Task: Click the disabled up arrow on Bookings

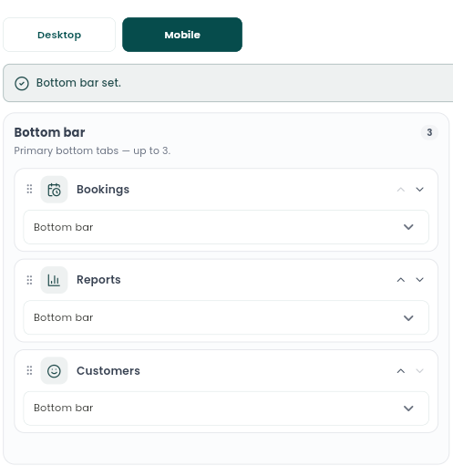Action: pyautogui.click(x=401, y=190)
